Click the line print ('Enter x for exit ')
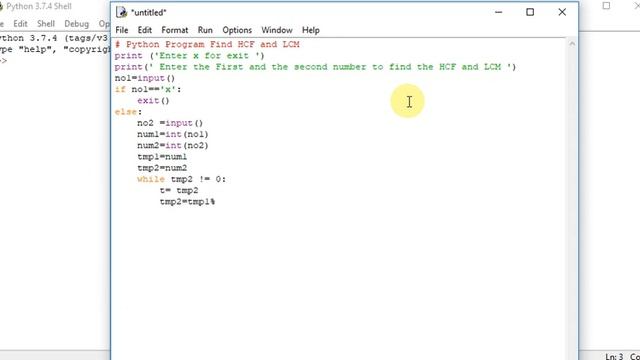 tap(189, 56)
